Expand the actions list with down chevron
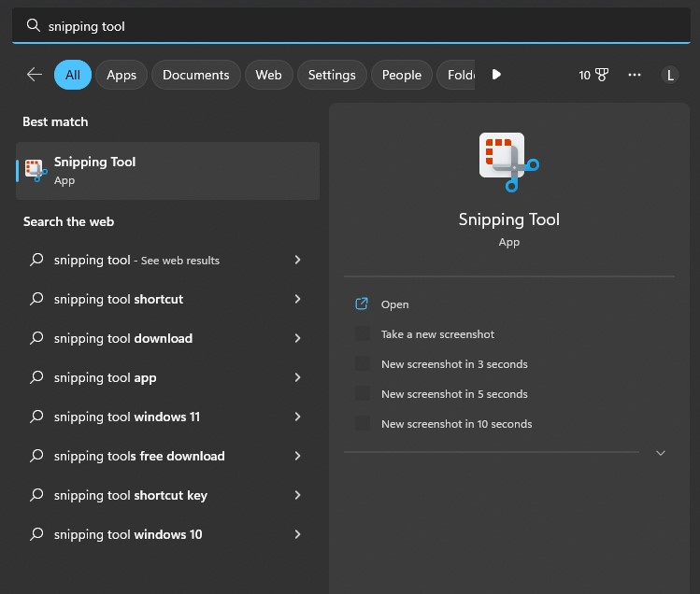Screen dimensions: 700x594 (x=661, y=453)
